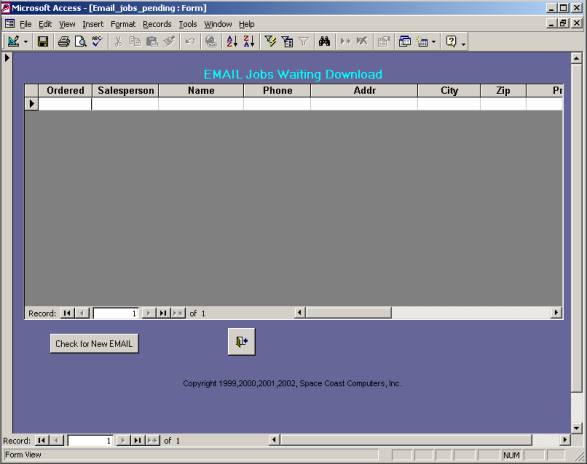587x464 pixels.
Task: Sort records ascending with A-Z icon
Action: pyautogui.click(x=232, y=42)
